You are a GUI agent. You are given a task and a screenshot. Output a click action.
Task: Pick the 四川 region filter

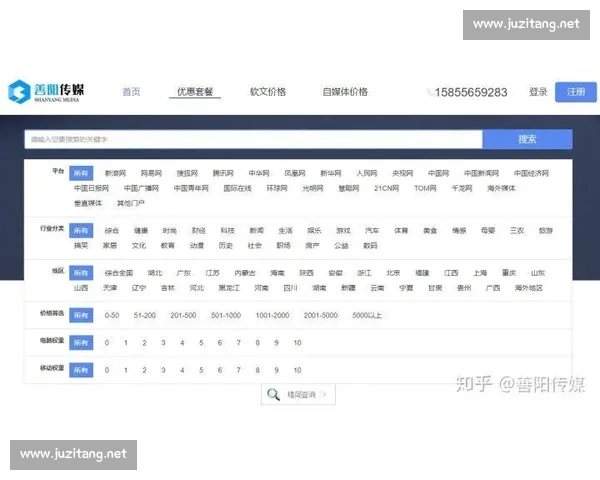click(290, 288)
